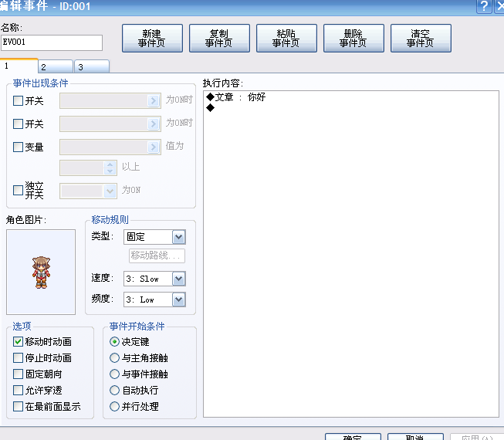Click the 取消 button
The width and height of the screenshot is (504, 440).
click(415, 437)
